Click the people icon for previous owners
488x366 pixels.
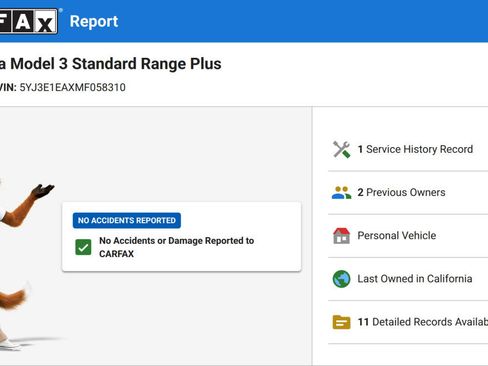pos(341,193)
